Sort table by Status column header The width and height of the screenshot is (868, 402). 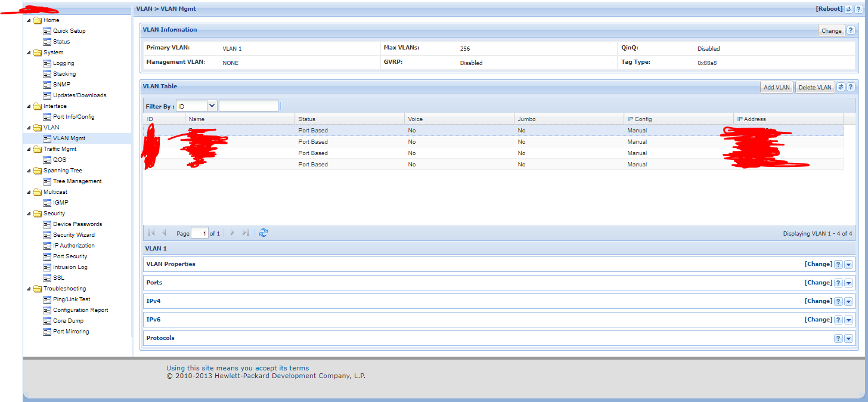click(x=306, y=119)
